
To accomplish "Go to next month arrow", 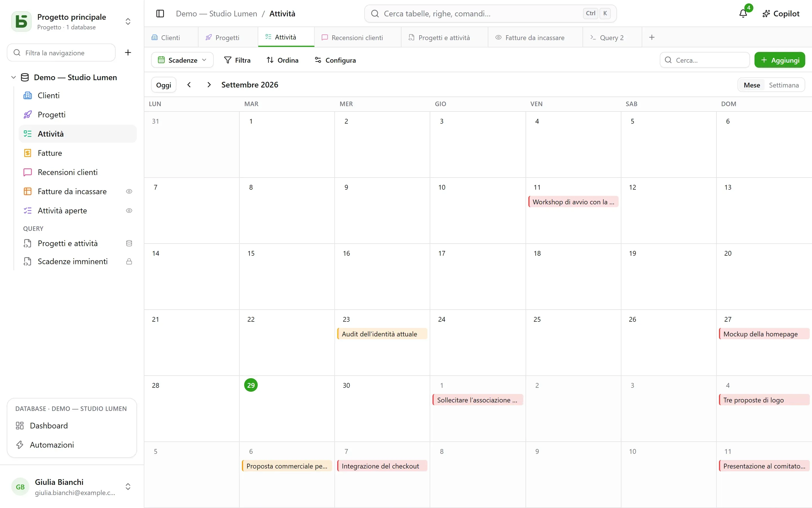I will 209,85.
